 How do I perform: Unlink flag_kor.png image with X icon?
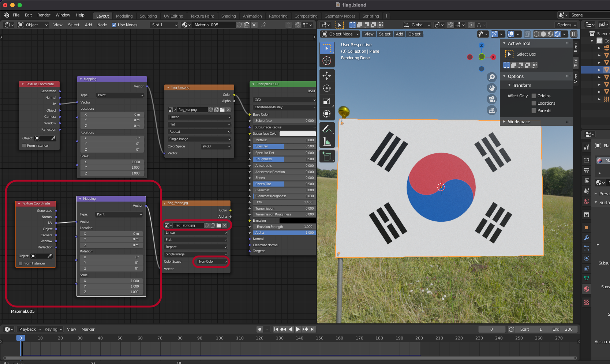[x=228, y=110]
